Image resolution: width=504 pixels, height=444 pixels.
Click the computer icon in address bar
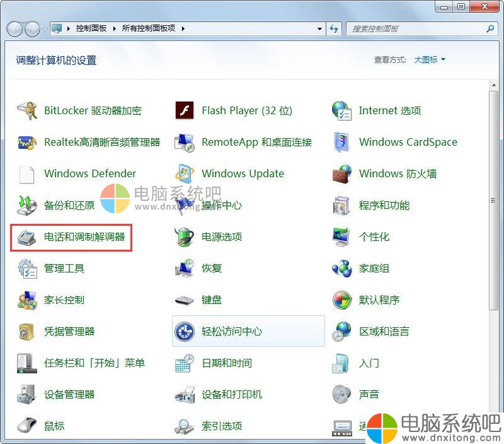tap(57, 28)
